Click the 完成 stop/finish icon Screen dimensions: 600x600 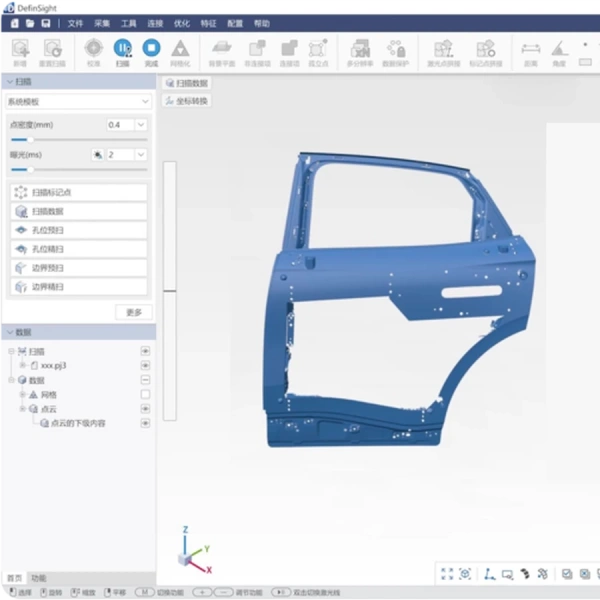(x=152, y=48)
